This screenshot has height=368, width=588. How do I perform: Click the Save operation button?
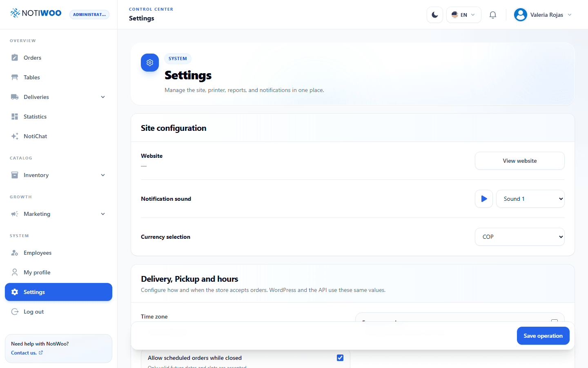coord(543,336)
